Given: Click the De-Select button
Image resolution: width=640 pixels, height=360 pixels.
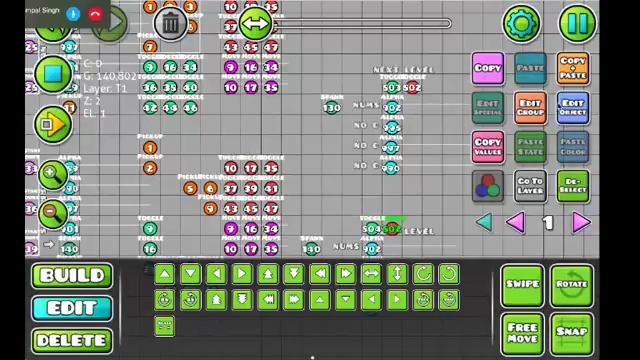Looking at the screenshot, I should tap(573, 187).
